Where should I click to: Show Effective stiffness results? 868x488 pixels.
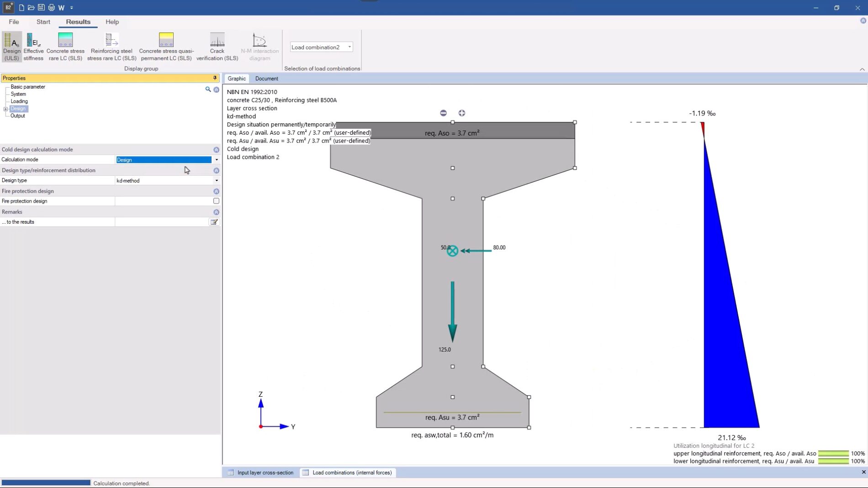pyautogui.click(x=33, y=46)
